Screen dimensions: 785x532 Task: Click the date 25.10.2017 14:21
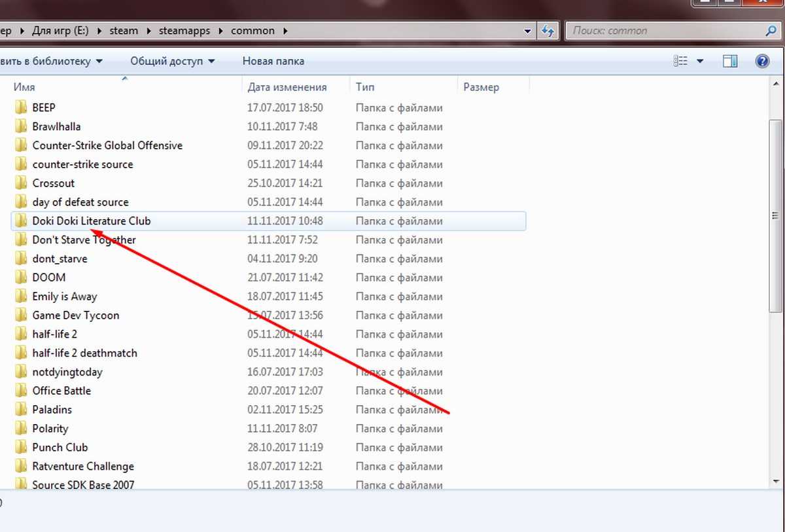(285, 183)
